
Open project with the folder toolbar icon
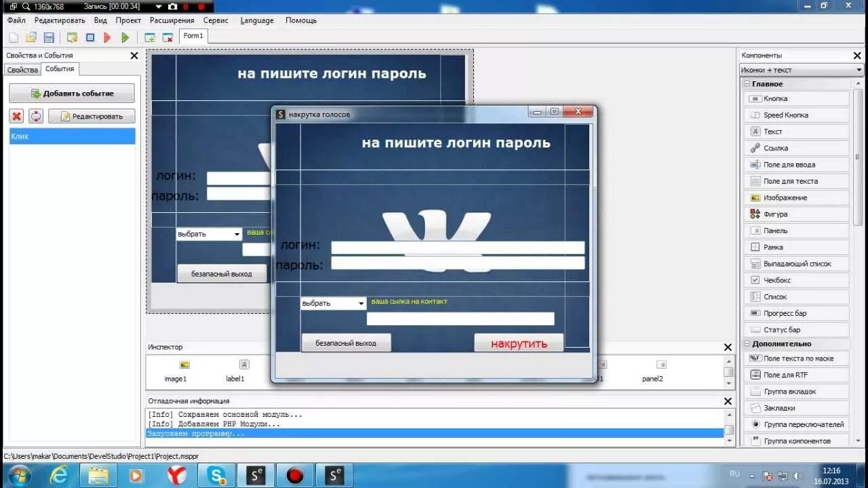coord(31,37)
